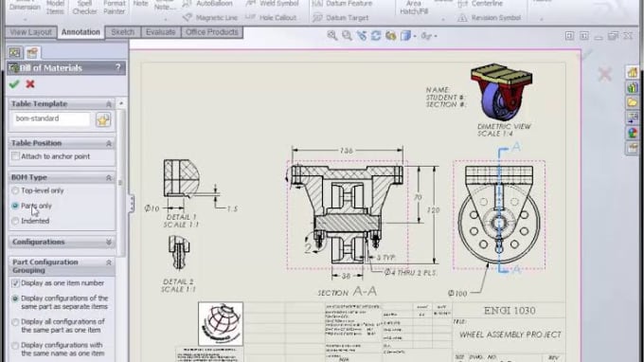Image resolution: width=644 pixels, height=362 pixels.
Task: Select Weld Symbol tool
Action: click(x=273, y=3)
